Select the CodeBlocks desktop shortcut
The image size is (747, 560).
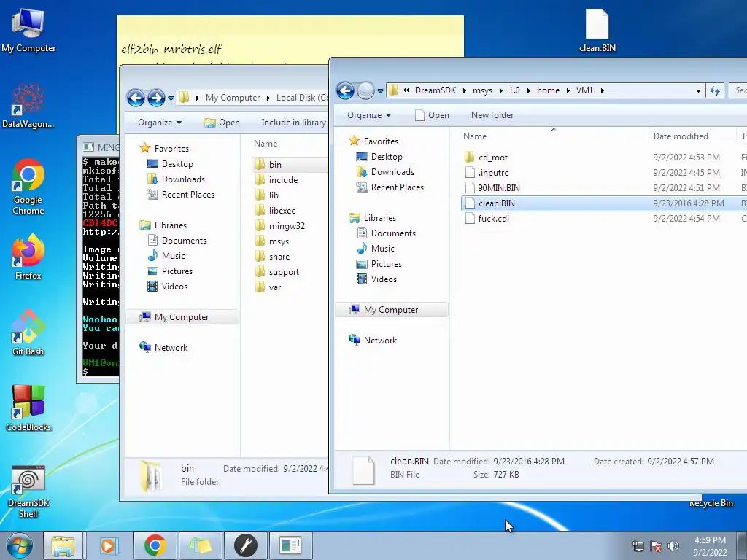[28, 408]
